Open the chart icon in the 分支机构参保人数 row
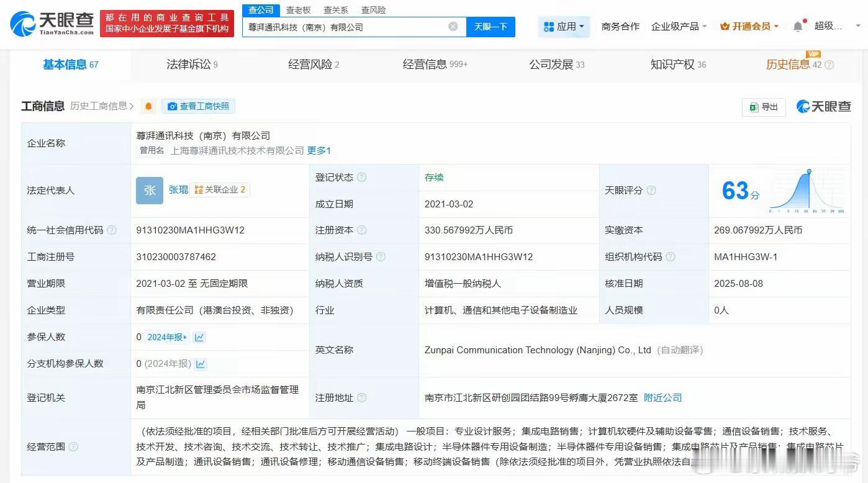This screenshot has width=868, height=483. [201, 364]
